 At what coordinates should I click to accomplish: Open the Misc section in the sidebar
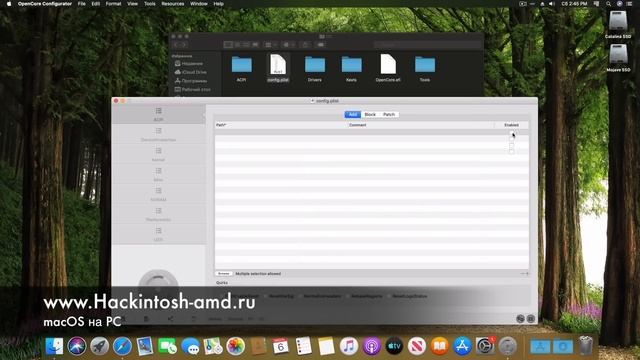pyautogui.click(x=158, y=174)
